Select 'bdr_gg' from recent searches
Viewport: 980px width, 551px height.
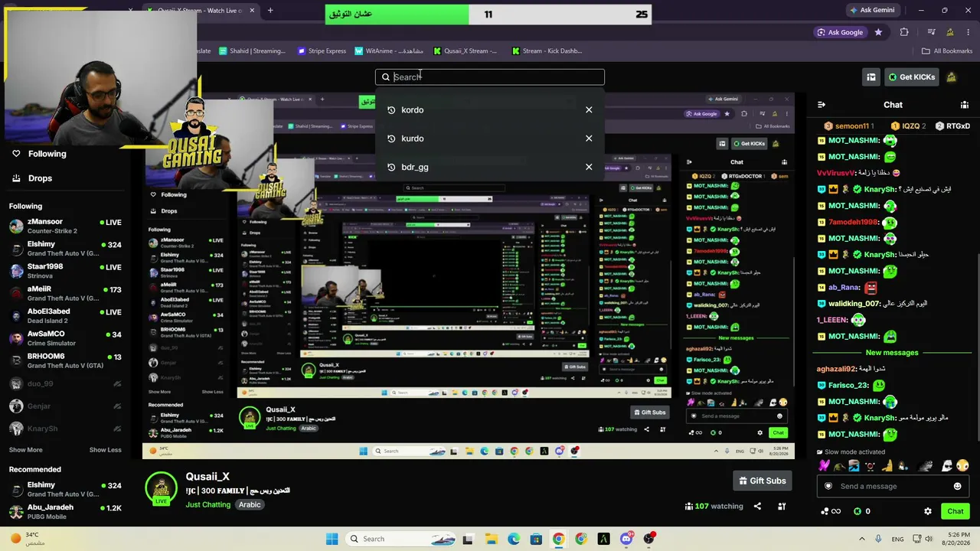click(415, 167)
